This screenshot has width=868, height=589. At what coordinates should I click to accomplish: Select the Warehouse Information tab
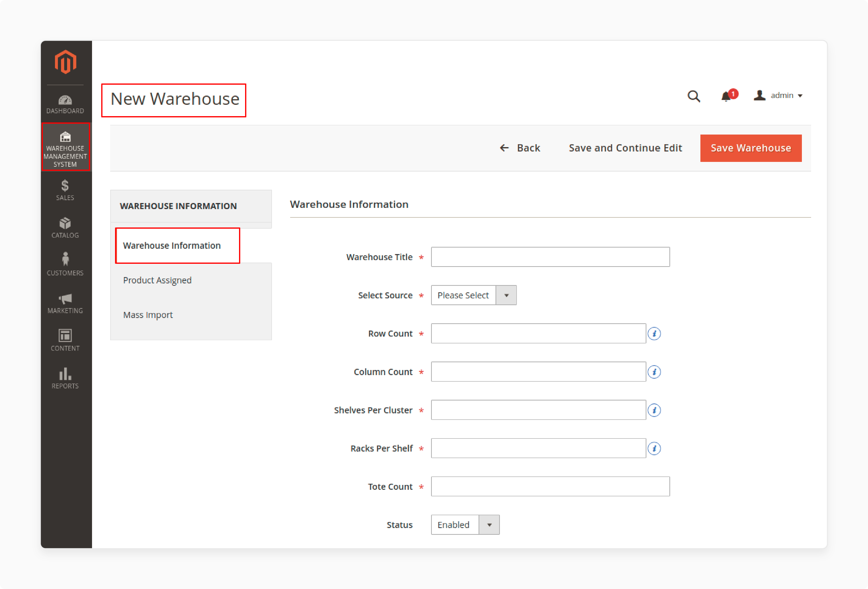[172, 245]
